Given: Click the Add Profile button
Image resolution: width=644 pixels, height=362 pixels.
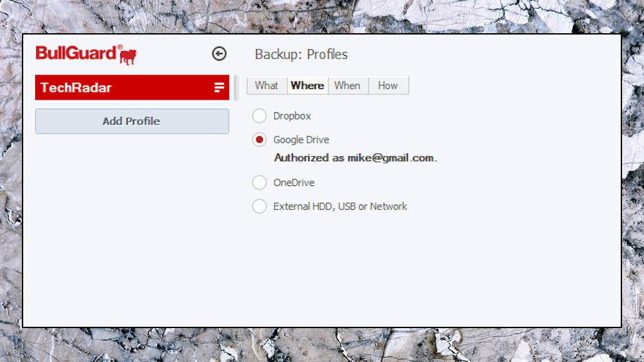Looking at the screenshot, I should point(132,121).
